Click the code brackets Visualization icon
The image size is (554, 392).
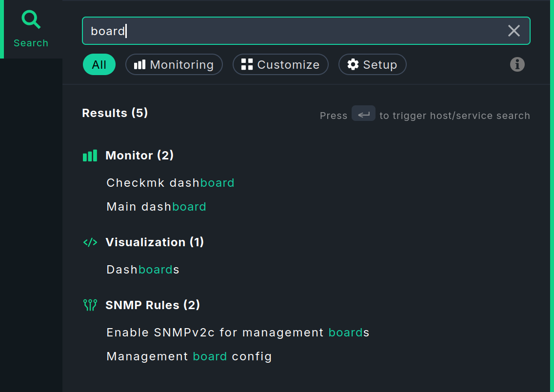(x=90, y=242)
